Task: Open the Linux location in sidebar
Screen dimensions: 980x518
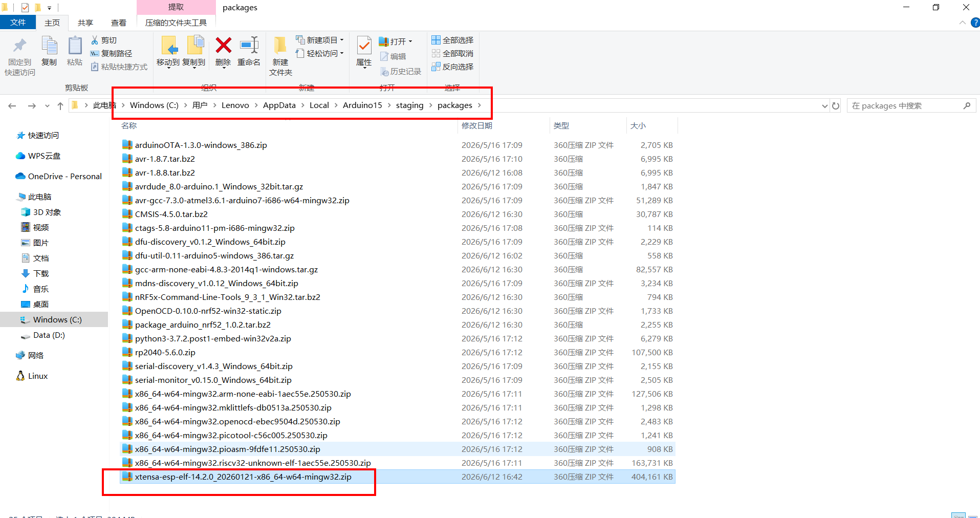Action: point(32,376)
